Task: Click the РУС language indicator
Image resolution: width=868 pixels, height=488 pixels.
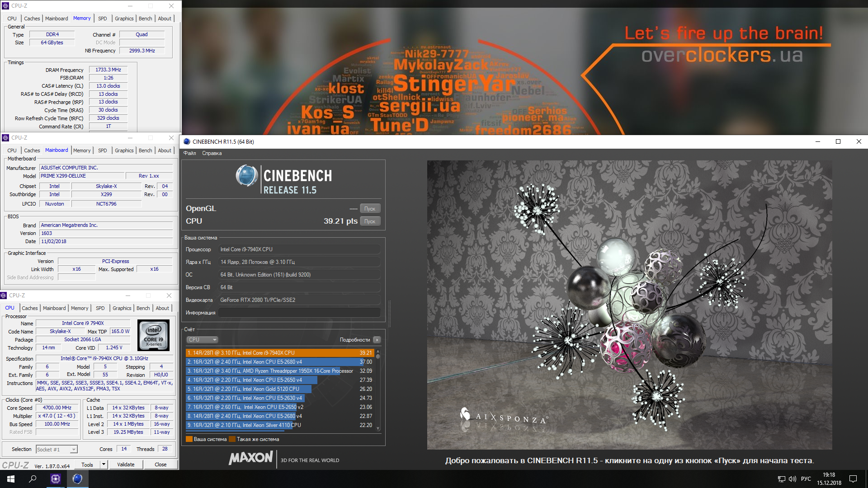Action: 806,479
